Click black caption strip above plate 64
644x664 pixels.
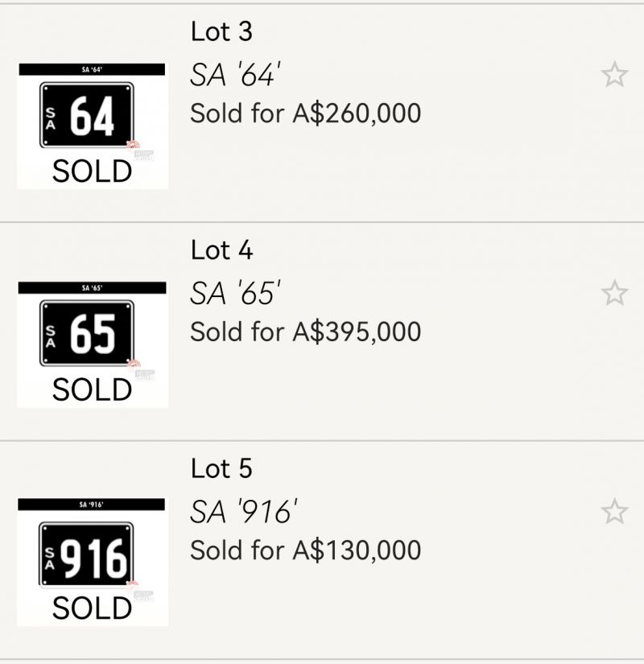[x=91, y=70]
